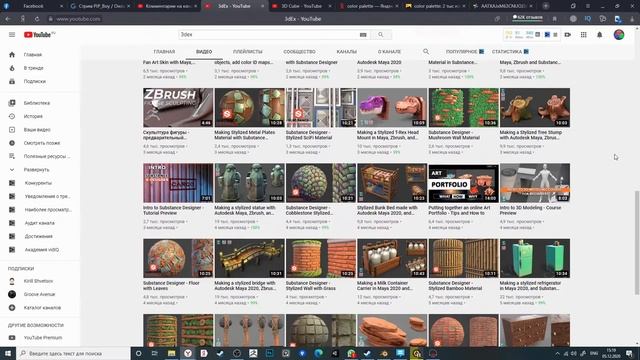Open Yandex Browser in taskbar
Screen dimensions: 640x360
(x=188, y=353)
